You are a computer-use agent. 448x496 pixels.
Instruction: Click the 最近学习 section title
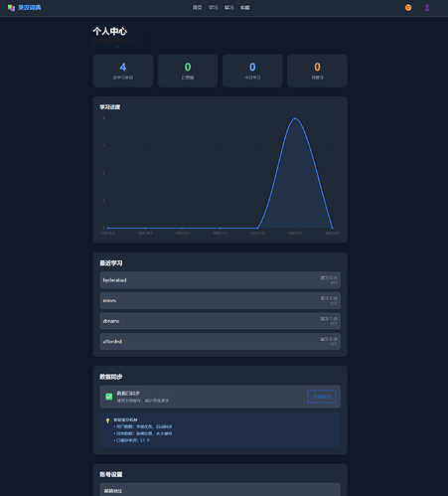[111, 263]
